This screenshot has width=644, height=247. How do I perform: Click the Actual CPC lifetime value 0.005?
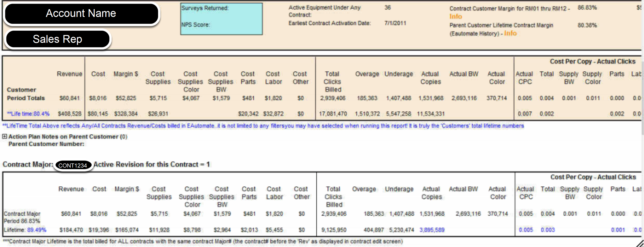526,230
